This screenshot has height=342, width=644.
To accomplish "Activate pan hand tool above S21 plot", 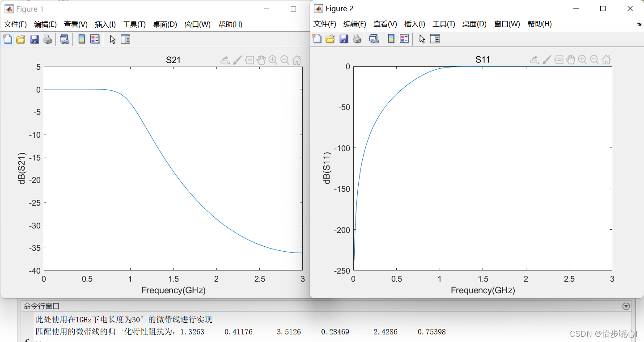I will (261, 60).
